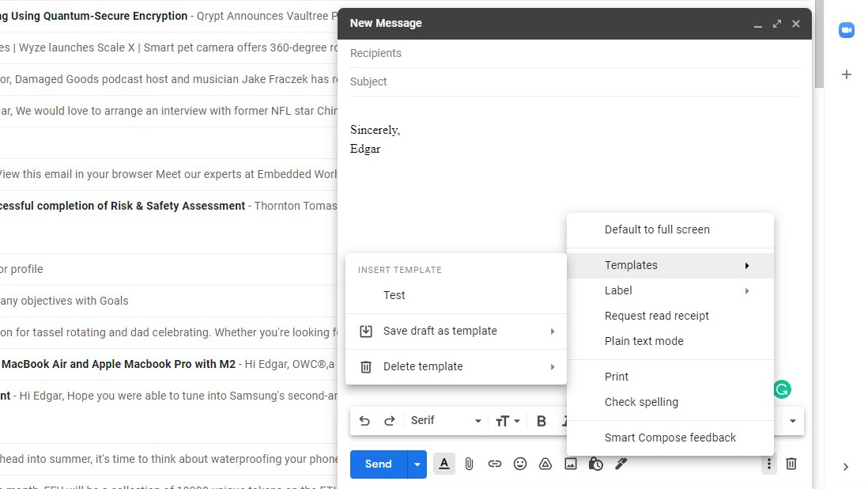Image resolution: width=868 pixels, height=489 pixels.
Task: Toggle confidential mode lock-clock icon
Action: coord(596,464)
